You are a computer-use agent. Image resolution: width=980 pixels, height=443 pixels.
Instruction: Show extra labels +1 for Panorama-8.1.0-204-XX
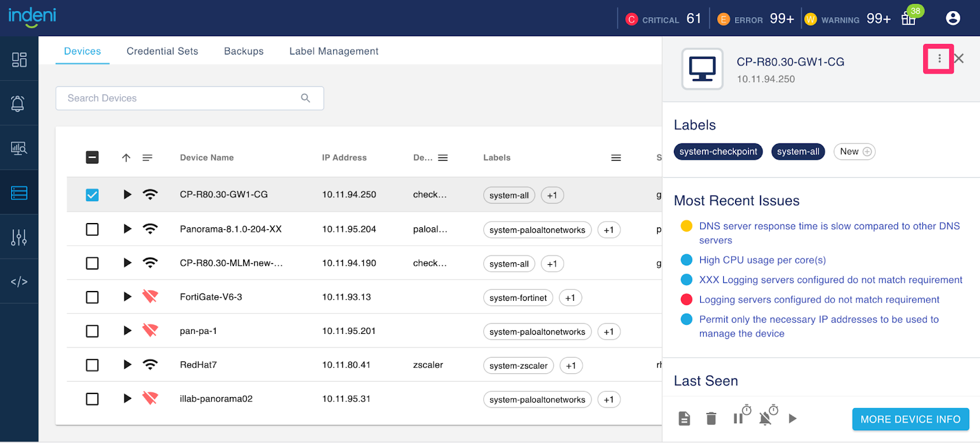[x=609, y=230]
